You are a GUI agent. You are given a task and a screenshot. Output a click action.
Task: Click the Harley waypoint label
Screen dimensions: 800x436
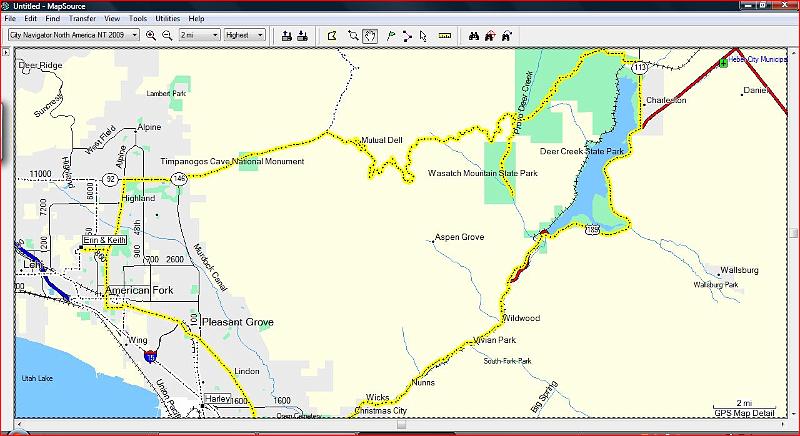pyautogui.click(x=217, y=398)
